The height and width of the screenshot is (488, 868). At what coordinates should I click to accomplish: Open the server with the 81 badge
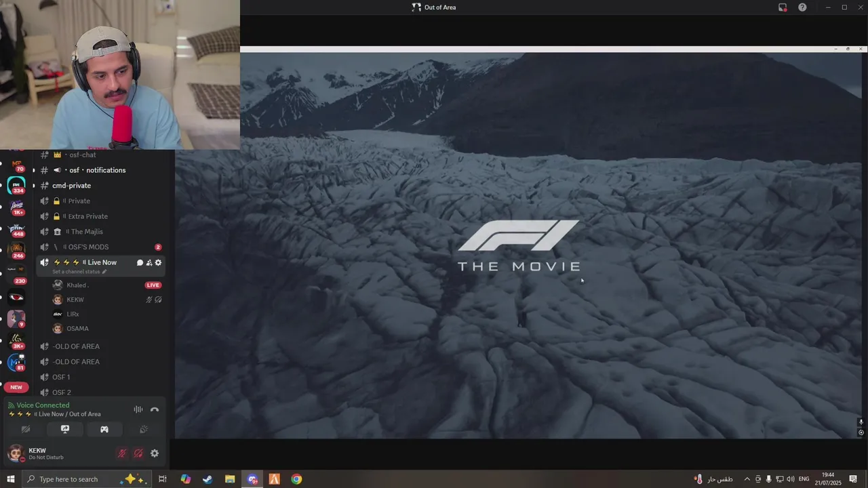(x=16, y=363)
